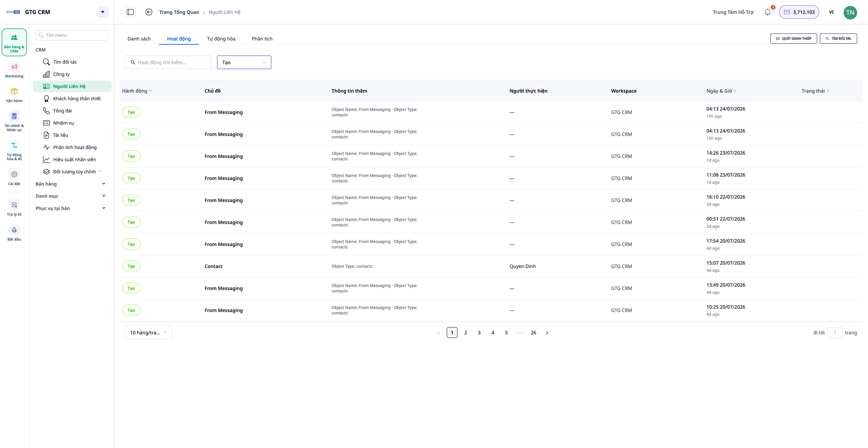
Task: Click the Hoạt động tìm kiếm search field
Action: (x=168, y=62)
